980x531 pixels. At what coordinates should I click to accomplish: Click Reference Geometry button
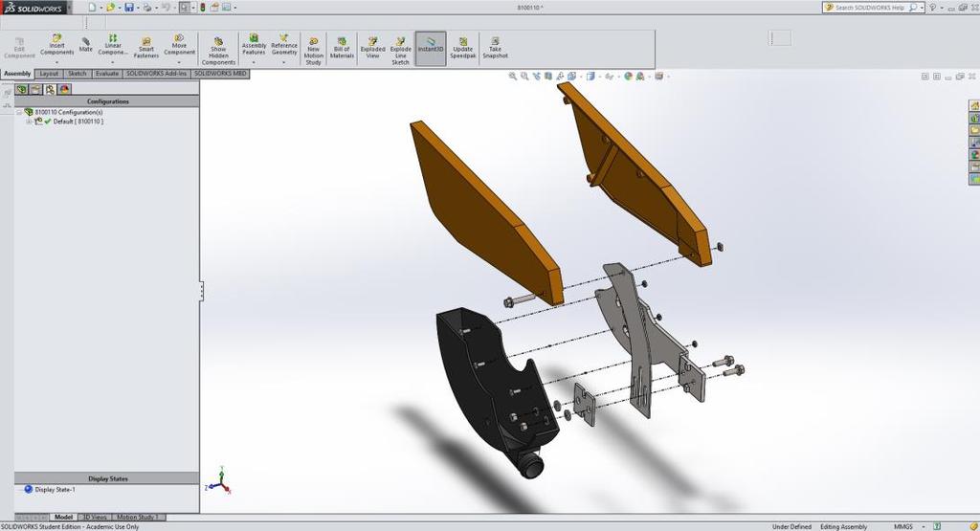[283, 45]
